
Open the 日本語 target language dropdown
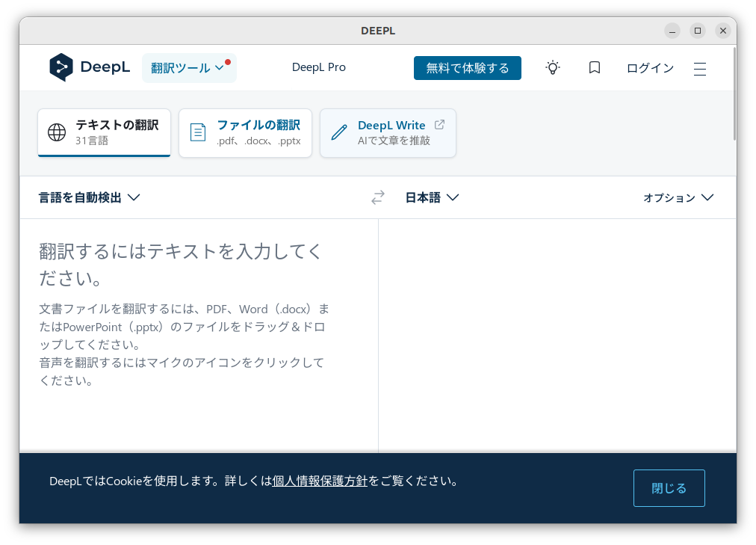[x=432, y=197]
